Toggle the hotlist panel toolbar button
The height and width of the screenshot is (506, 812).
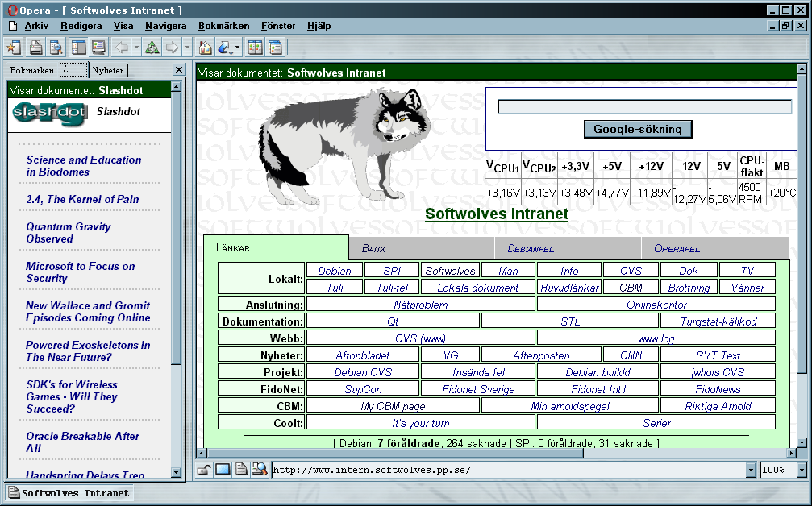coord(78,48)
